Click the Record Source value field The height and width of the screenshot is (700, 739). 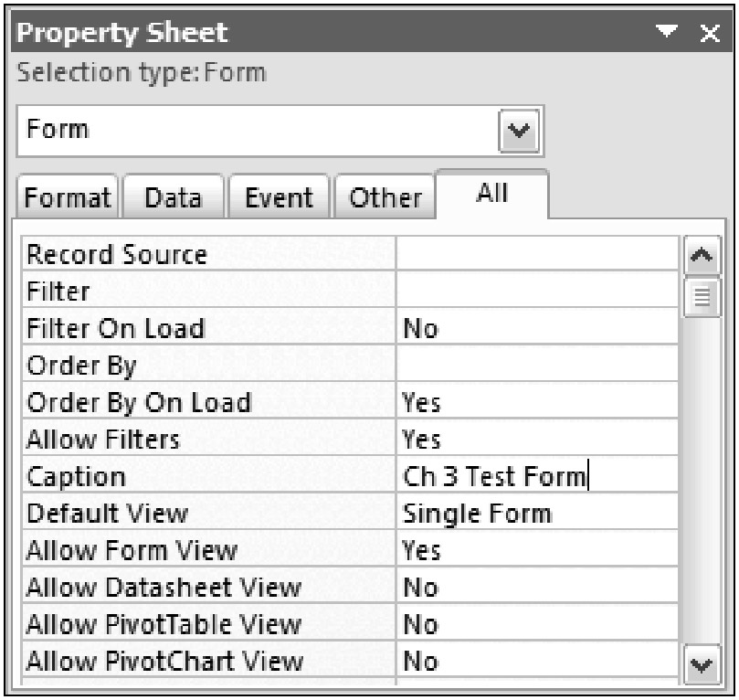(x=535, y=255)
